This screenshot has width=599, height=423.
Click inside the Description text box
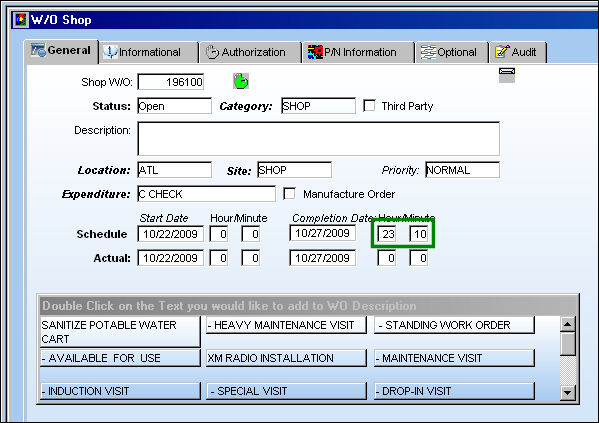click(319, 139)
